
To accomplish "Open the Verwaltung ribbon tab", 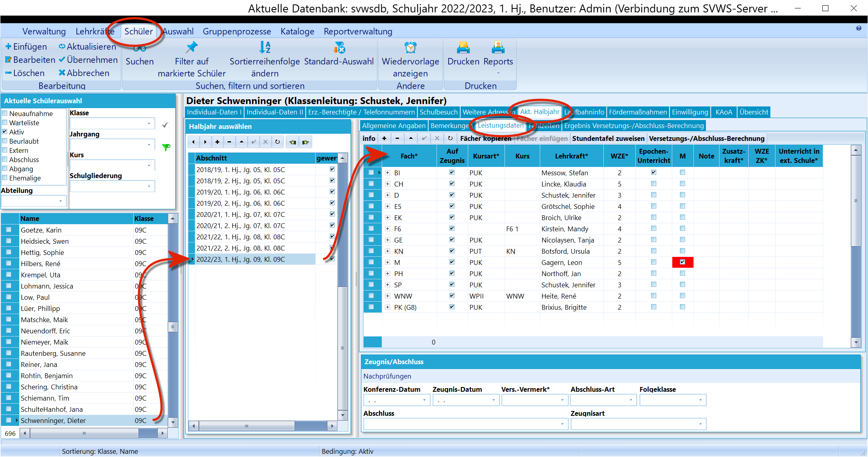I will point(44,31).
